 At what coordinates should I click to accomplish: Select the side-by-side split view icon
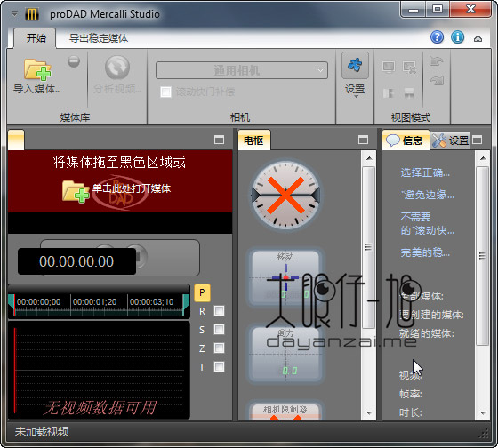[389, 93]
